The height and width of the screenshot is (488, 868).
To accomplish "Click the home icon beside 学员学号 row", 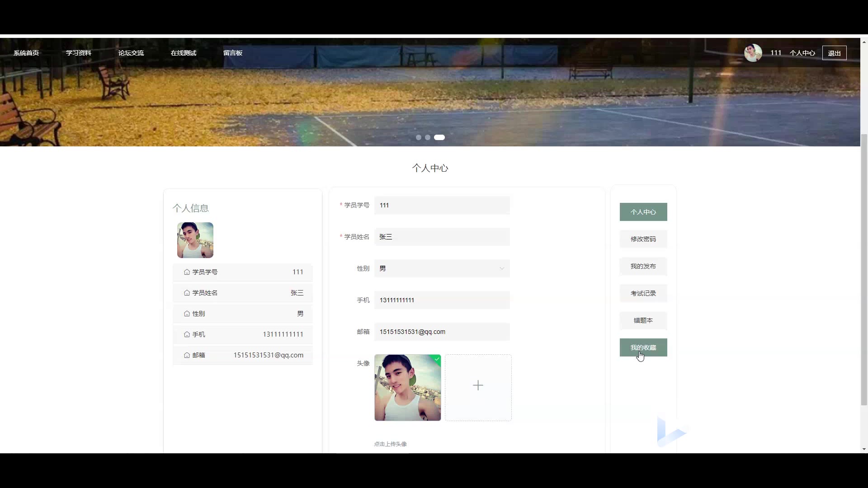I will (187, 272).
